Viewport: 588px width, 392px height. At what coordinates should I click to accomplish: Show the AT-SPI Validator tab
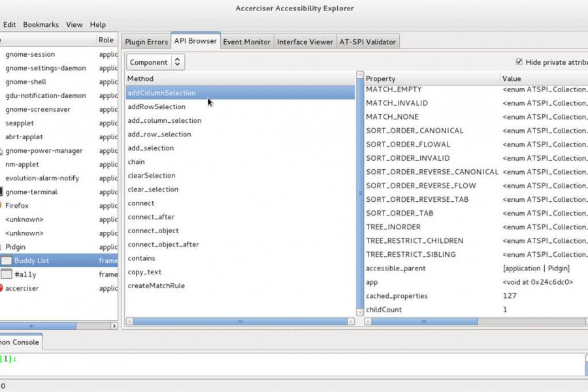[x=368, y=42]
